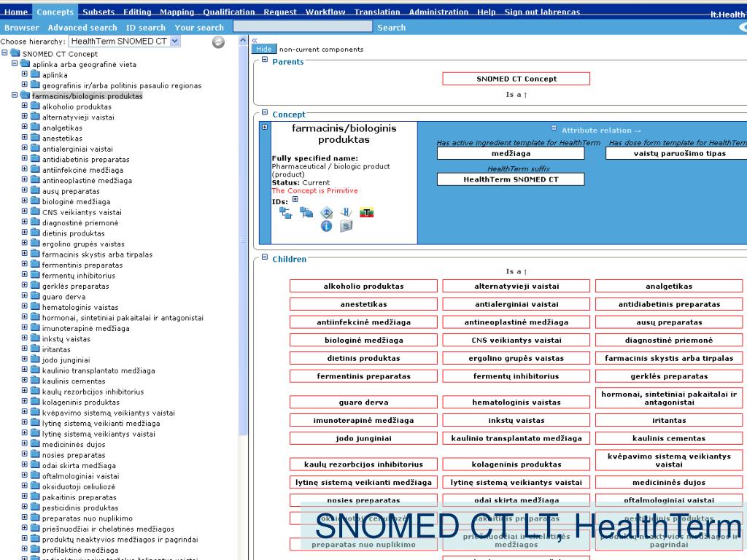
Task: Open the Editing menu
Action: 137,12
